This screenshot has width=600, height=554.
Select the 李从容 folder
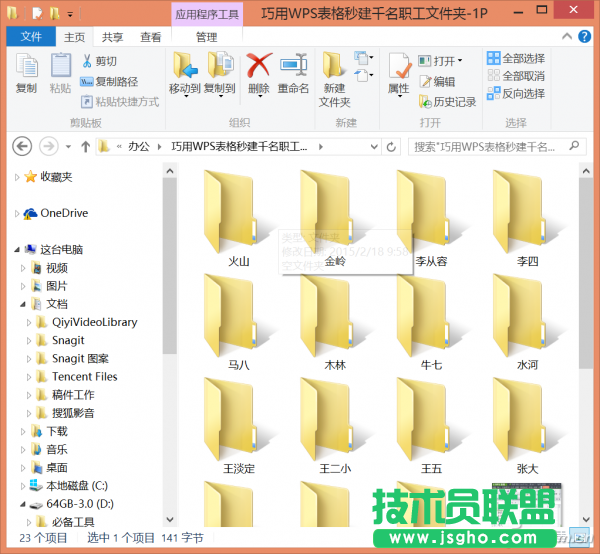click(430, 219)
